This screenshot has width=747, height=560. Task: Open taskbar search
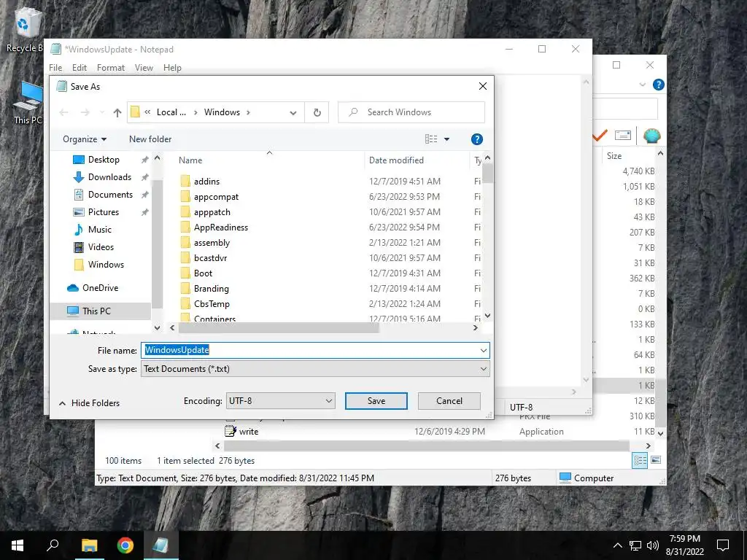tap(53, 545)
